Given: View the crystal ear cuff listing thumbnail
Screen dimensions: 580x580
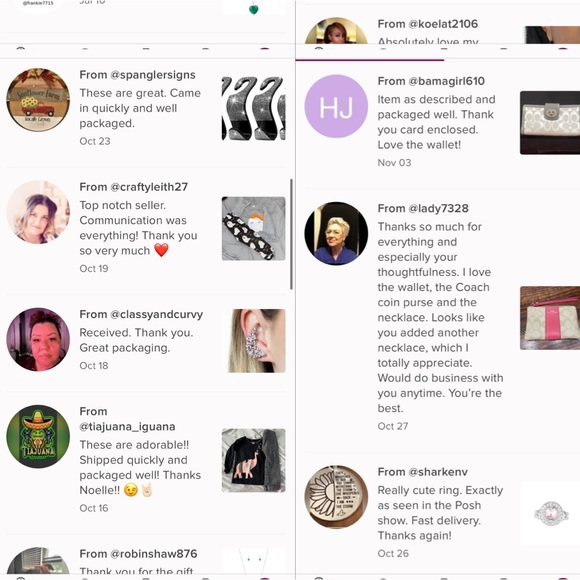Looking at the screenshot, I should coord(256,341).
